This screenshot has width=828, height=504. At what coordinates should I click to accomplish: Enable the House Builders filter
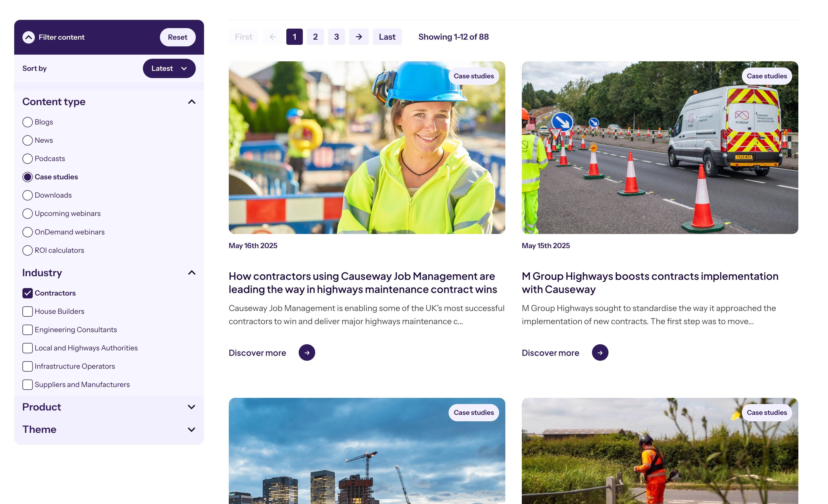coord(27,311)
